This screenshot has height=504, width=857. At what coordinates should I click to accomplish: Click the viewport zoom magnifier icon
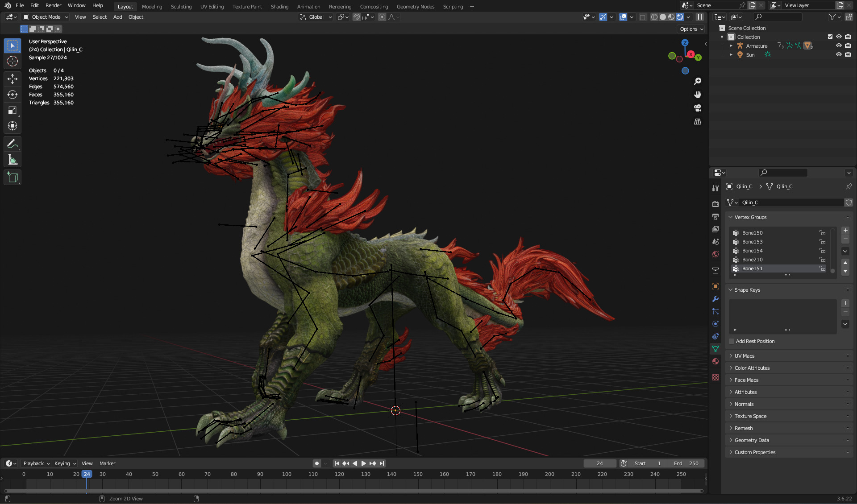click(x=698, y=81)
